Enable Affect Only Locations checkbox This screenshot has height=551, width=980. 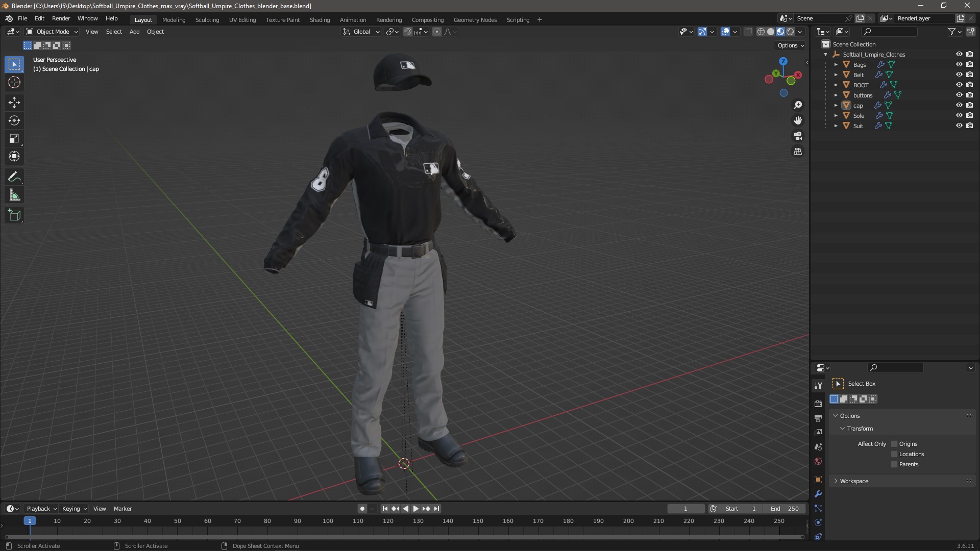point(894,454)
